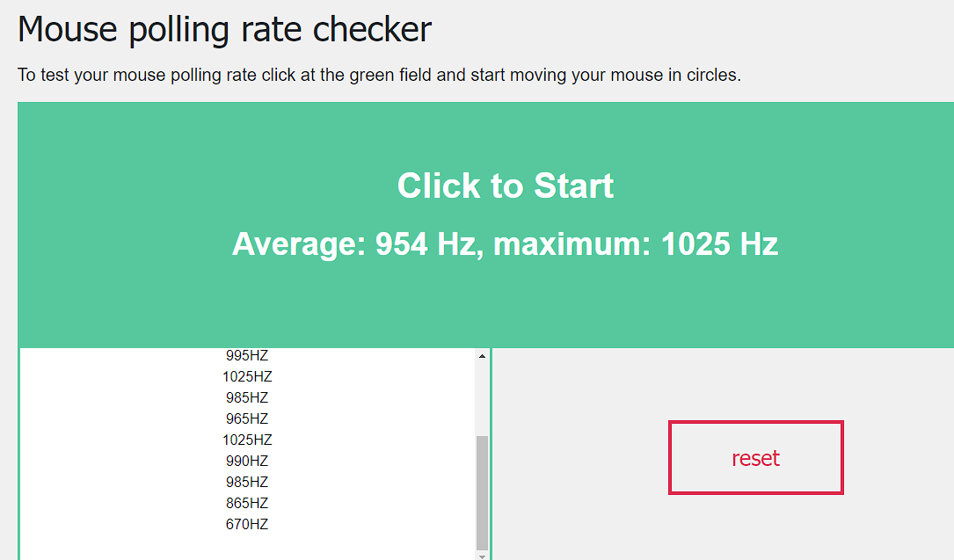The height and width of the screenshot is (560, 954).
Task: Click the green Click to Start field
Action: 487,225
